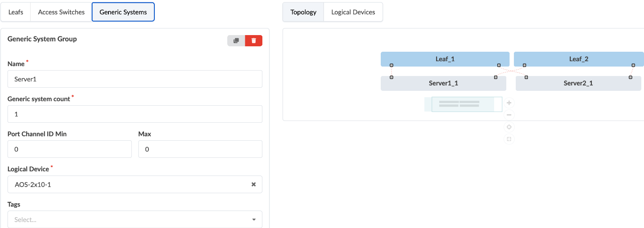The image size is (644, 228).
Task: Select the Generic Systems tab
Action: [123, 12]
